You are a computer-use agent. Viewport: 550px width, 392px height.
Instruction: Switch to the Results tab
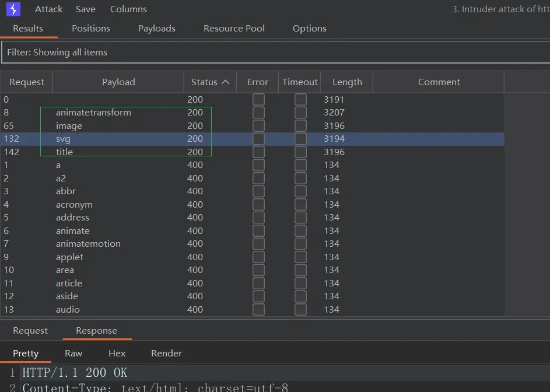pyautogui.click(x=28, y=29)
